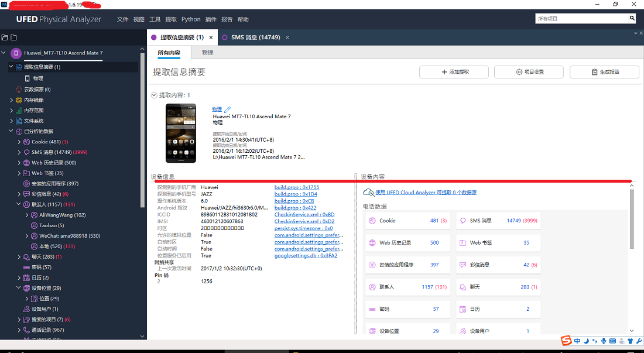Click the 生成报告 button
The width and height of the screenshot is (644, 353).
605,72
